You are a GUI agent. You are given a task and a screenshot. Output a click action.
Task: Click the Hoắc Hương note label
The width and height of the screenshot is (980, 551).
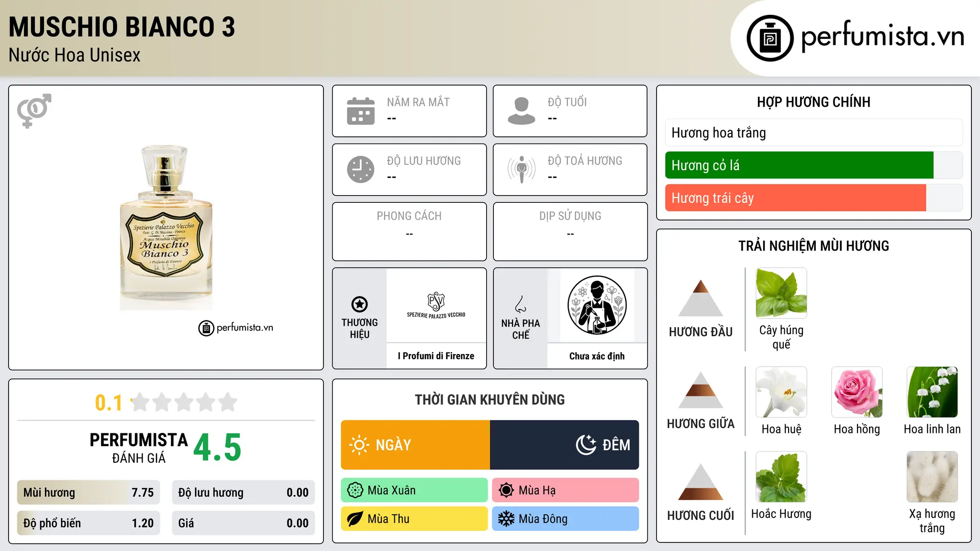point(781,514)
